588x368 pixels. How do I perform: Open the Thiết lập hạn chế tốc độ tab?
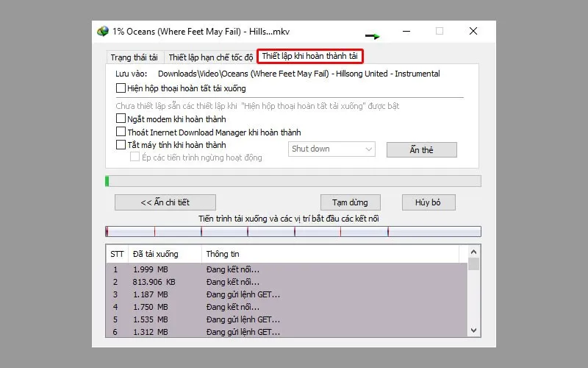pyautogui.click(x=210, y=57)
